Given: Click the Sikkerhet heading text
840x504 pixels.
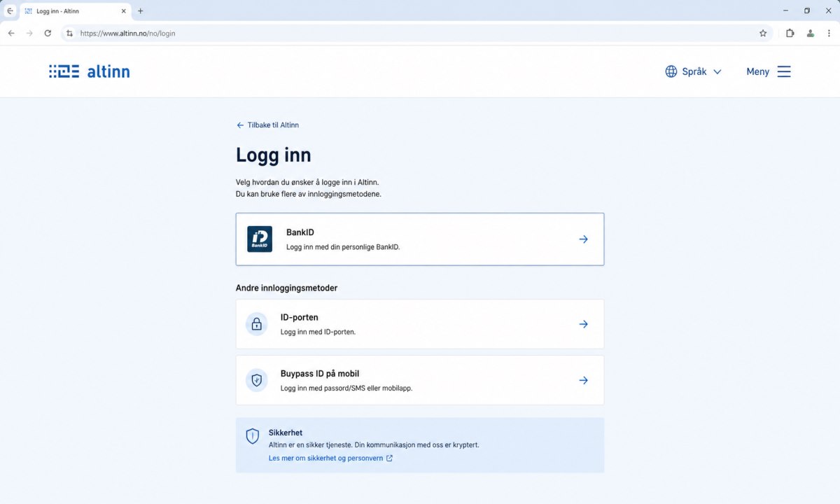Looking at the screenshot, I should click(286, 433).
